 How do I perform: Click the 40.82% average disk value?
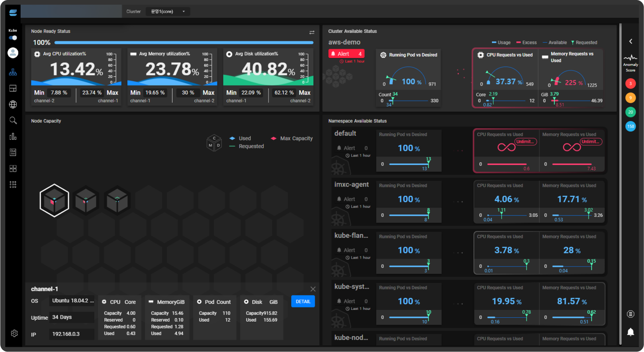click(268, 70)
